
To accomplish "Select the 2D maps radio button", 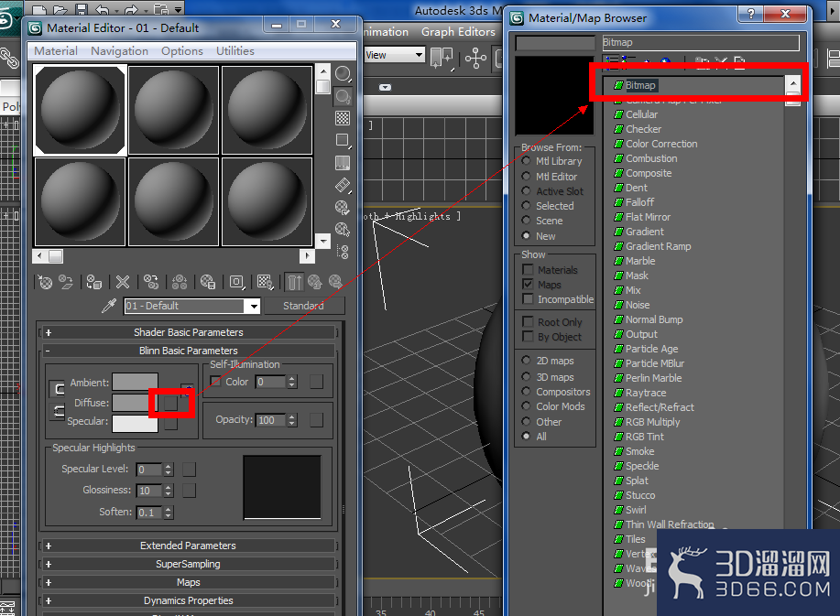I will (526, 361).
